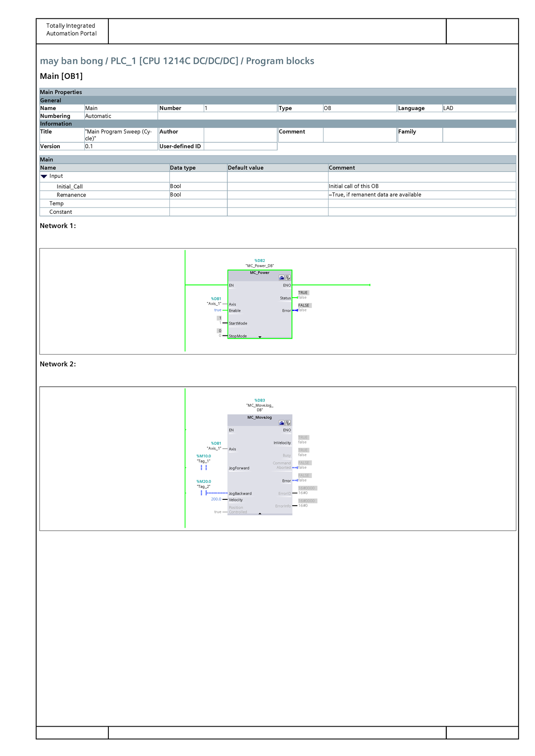Click the Language value LAD
Viewport: 535px width, 756px height.
coord(448,108)
